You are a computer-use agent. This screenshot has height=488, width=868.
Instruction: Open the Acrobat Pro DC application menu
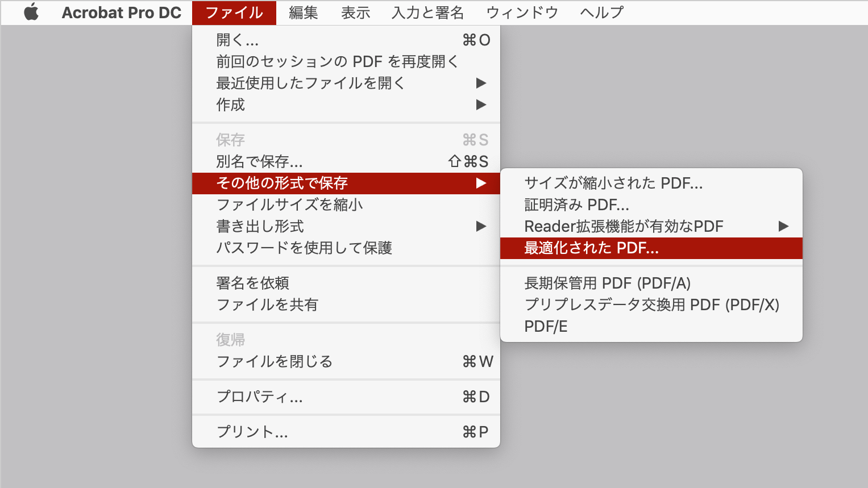point(121,12)
